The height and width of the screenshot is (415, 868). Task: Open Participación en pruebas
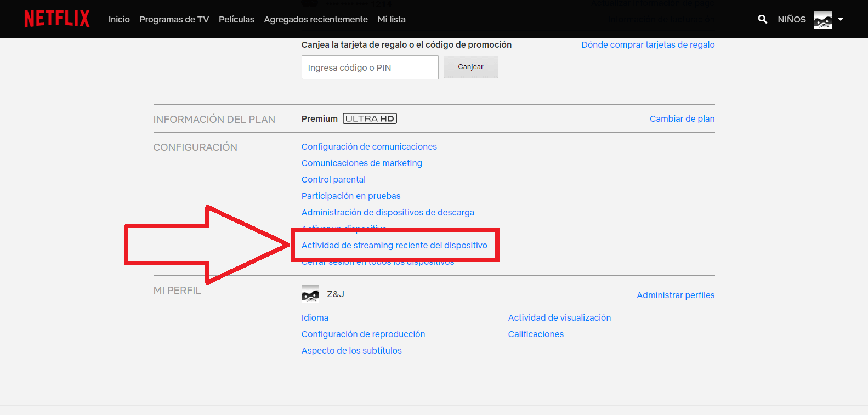click(x=351, y=196)
